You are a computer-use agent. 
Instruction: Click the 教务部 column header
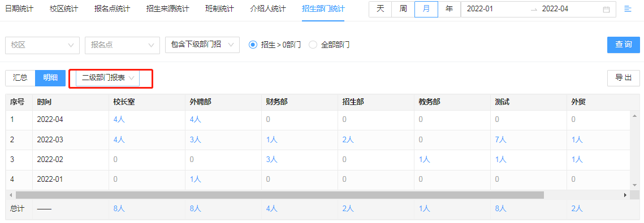(x=452, y=102)
